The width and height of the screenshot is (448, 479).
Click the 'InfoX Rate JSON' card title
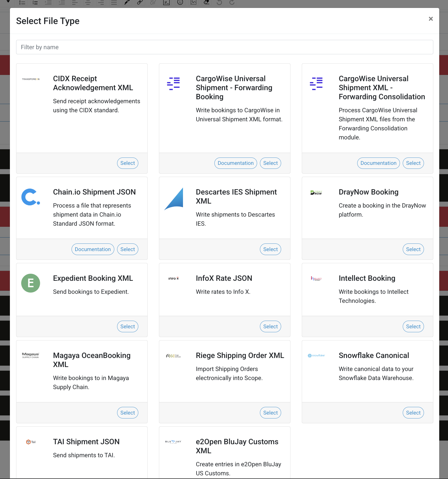pyautogui.click(x=224, y=278)
